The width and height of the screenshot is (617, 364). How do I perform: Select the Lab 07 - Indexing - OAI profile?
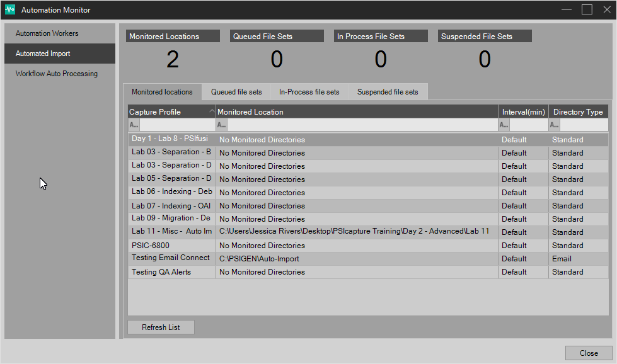pyautogui.click(x=171, y=205)
